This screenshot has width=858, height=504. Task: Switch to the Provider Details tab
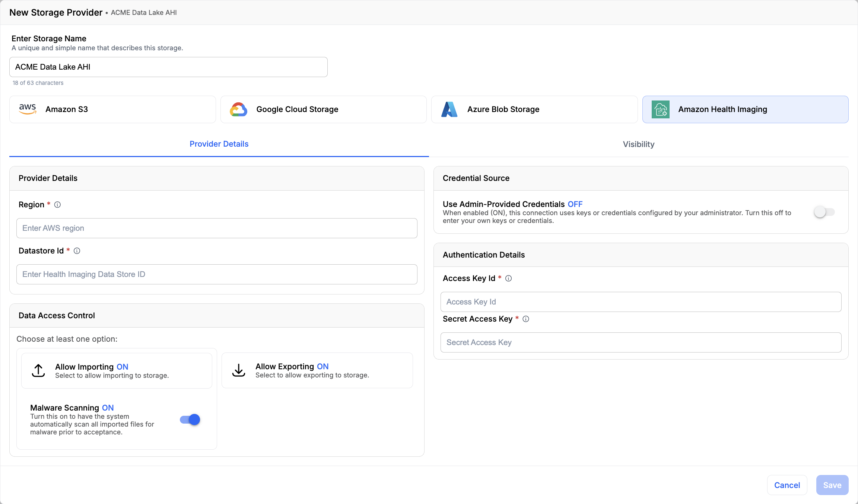[219, 144]
